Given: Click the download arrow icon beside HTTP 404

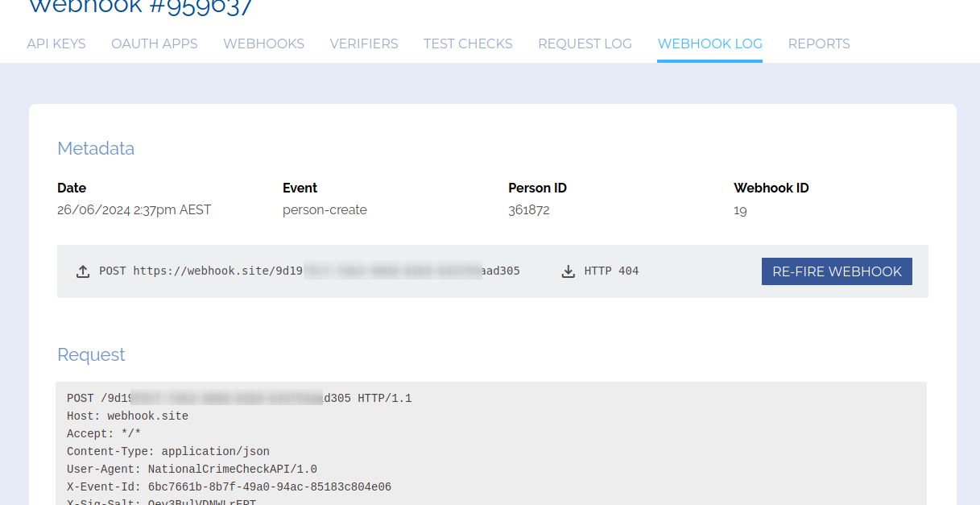Looking at the screenshot, I should [569, 271].
